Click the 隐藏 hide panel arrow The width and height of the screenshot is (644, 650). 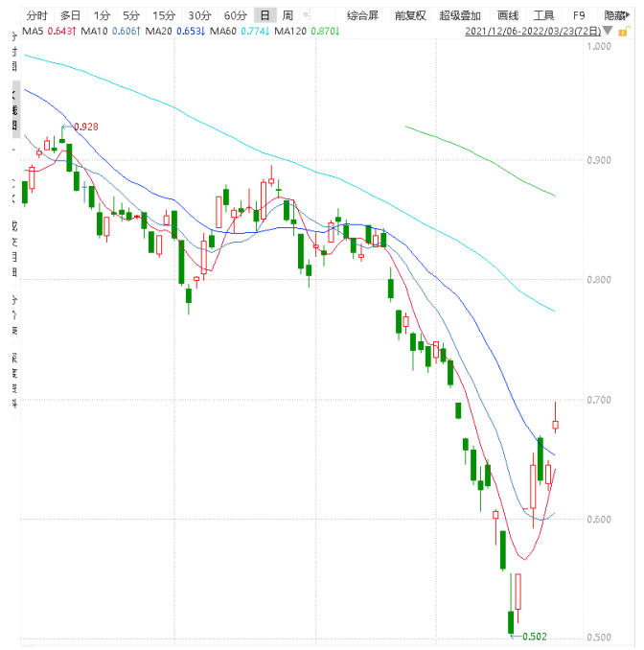[616, 15]
